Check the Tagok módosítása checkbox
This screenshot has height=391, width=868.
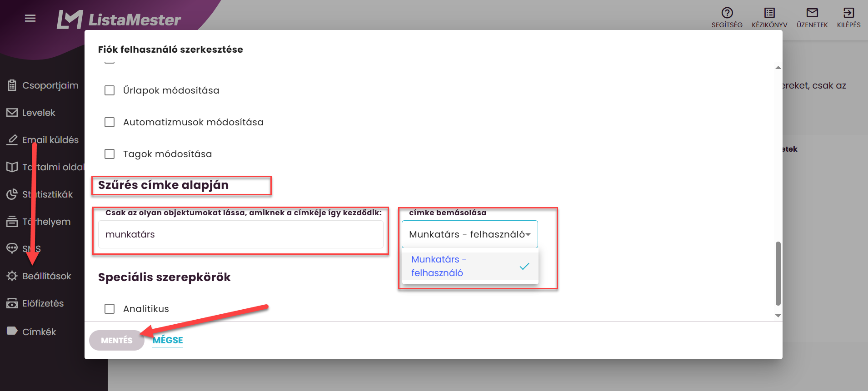click(x=110, y=154)
